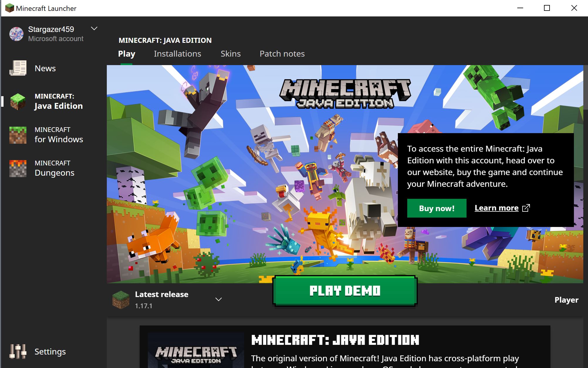The image size is (588, 368).
Task: Click the external link icon beside Learn more
Action: (526, 208)
